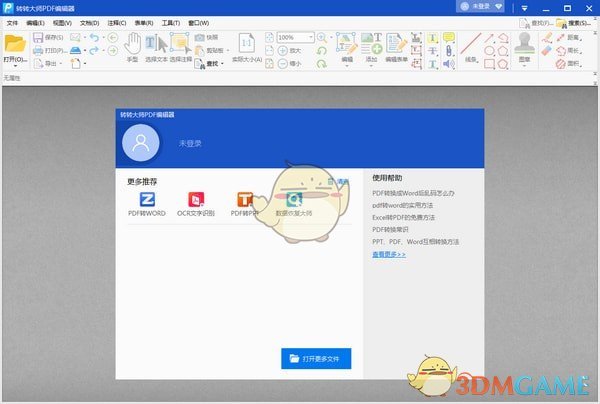Click the 查找(F) button at top right
The height and width of the screenshot is (404, 600).
(x=536, y=23)
